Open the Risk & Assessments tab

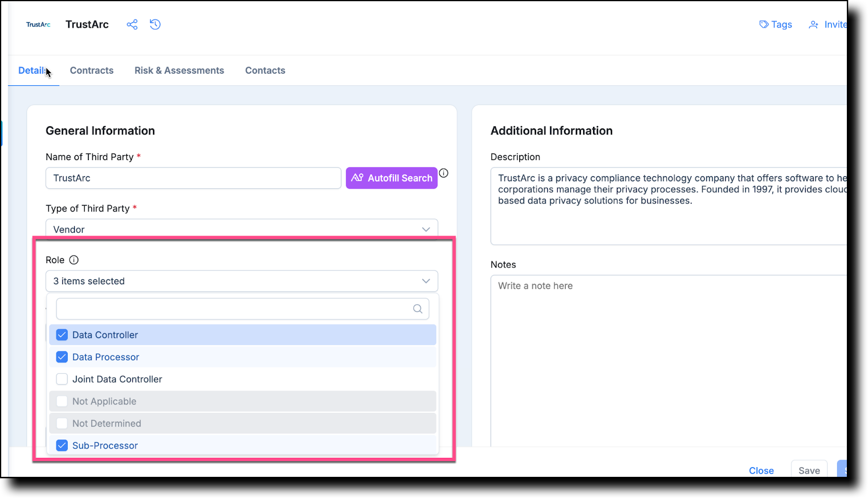[179, 70]
